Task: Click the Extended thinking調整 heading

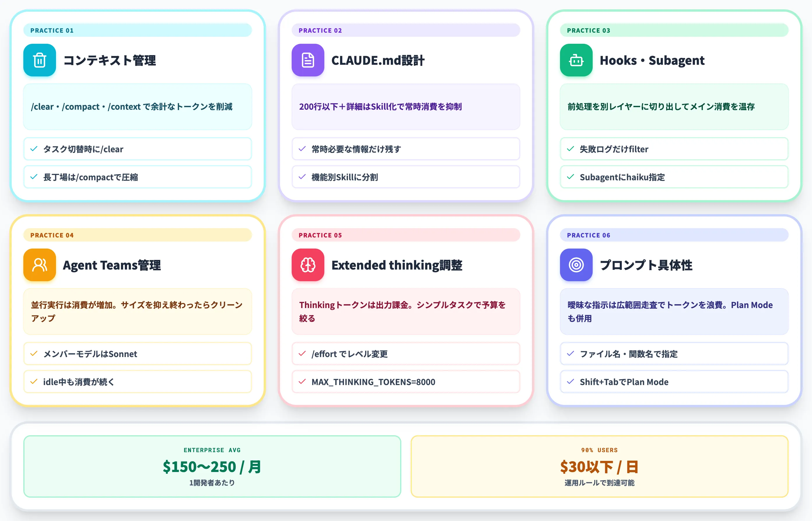Action: point(397,265)
